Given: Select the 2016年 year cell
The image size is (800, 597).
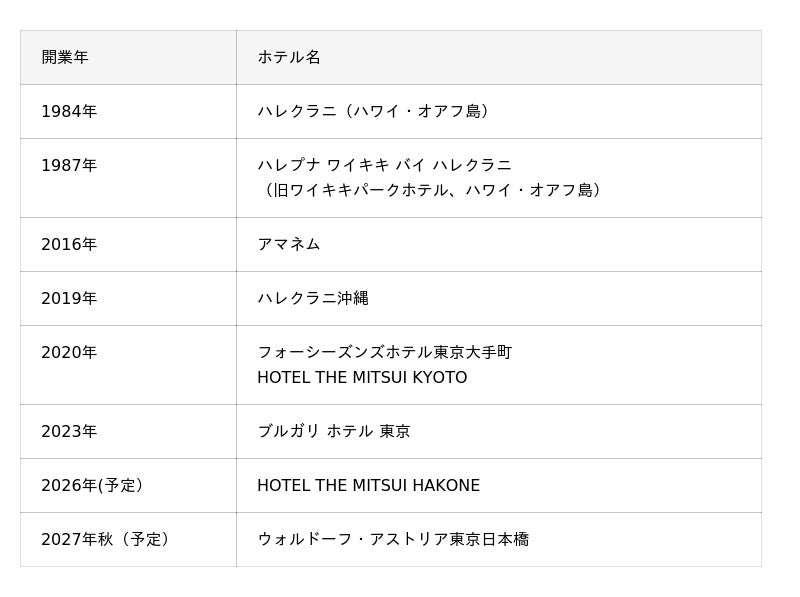Looking at the screenshot, I should point(69,244).
